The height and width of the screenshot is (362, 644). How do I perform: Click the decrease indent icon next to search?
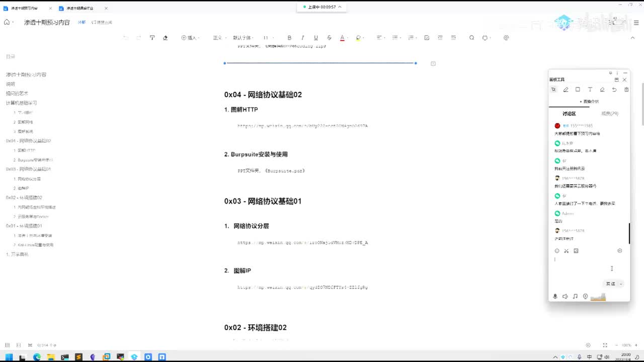point(454,38)
